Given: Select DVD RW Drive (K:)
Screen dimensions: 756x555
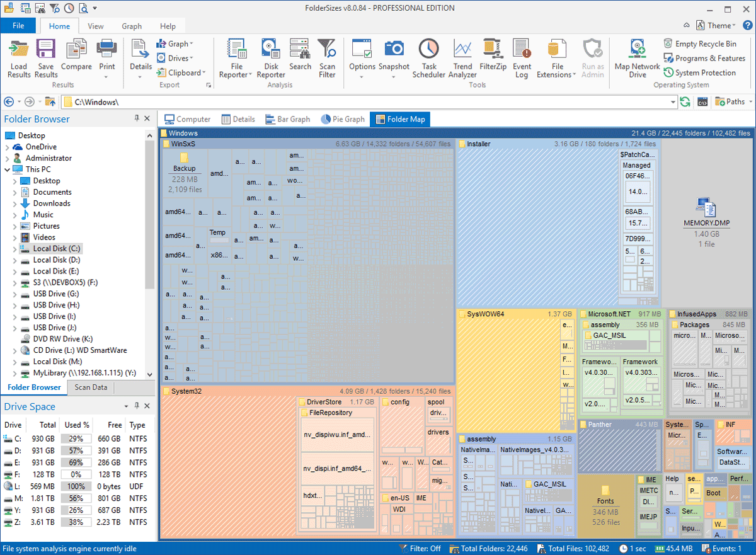Looking at the screenshot, I should click(62, 340).
